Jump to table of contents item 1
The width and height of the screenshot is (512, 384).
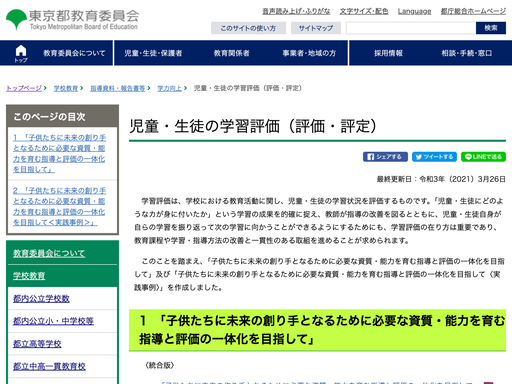[x=60, y=153]
